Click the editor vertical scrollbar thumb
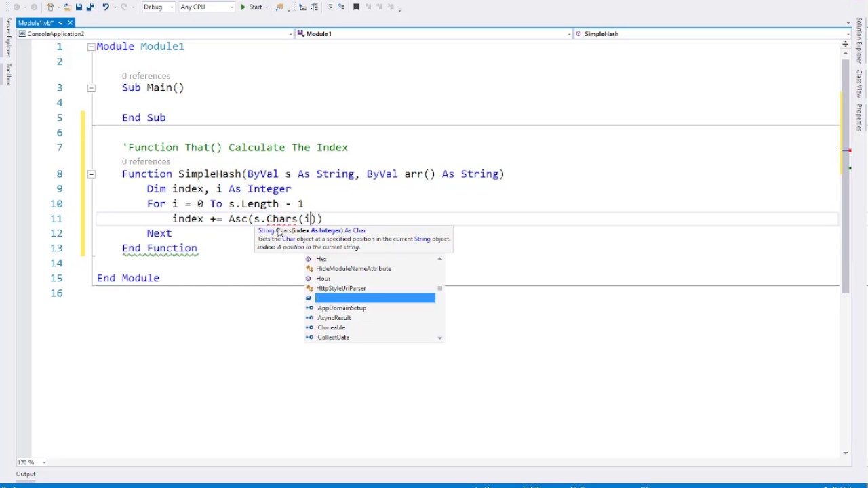Image resolution: width=868 pixels, height=488 pixels. pos(845,176)
